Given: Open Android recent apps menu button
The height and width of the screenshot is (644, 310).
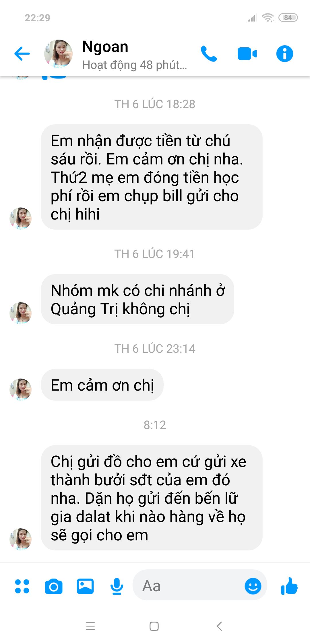Looking at the screenshot, I should 90,626.
